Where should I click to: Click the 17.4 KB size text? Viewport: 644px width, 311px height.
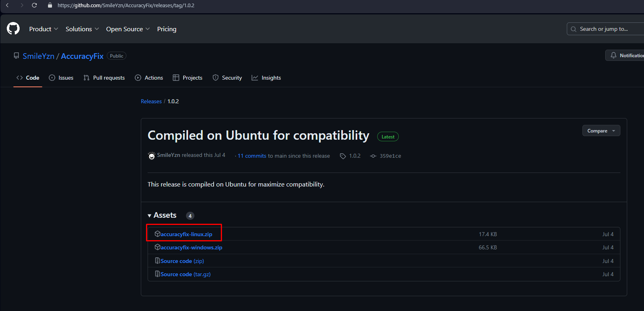(x=488, y=234)
